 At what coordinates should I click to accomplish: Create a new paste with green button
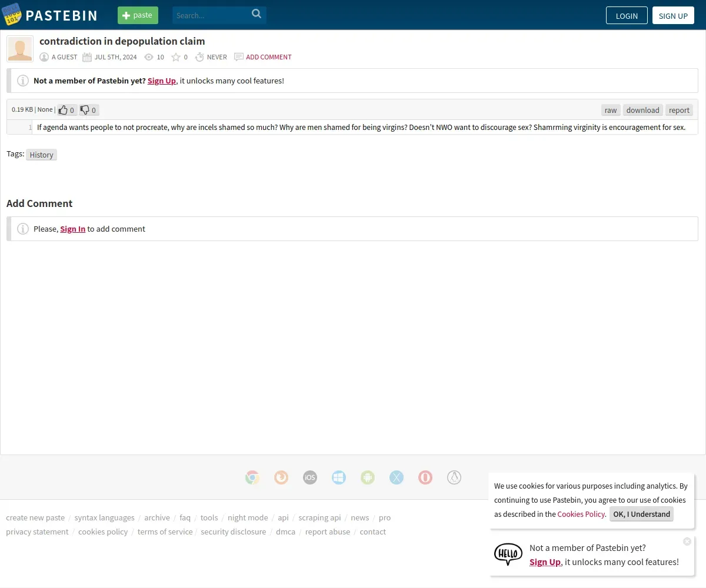(138, 15)
